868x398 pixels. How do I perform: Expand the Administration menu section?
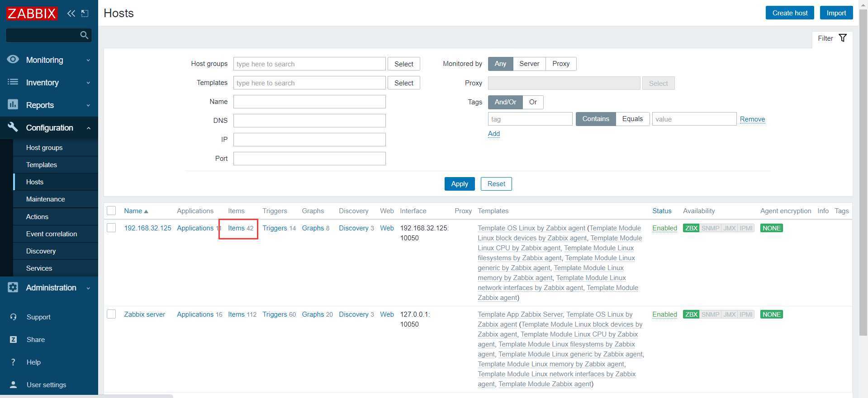(49, 287)
